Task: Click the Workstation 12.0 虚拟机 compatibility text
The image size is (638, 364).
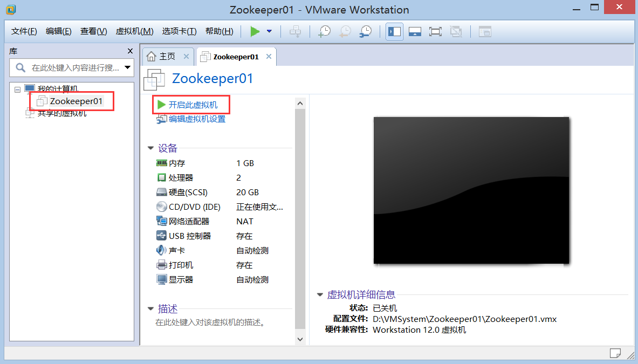Action: pos(419,330)
